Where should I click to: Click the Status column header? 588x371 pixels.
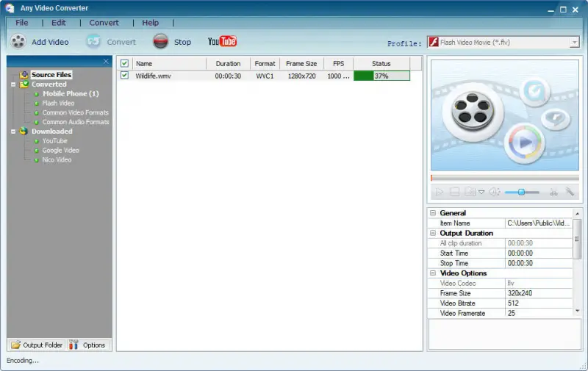[x=381, y=63]
